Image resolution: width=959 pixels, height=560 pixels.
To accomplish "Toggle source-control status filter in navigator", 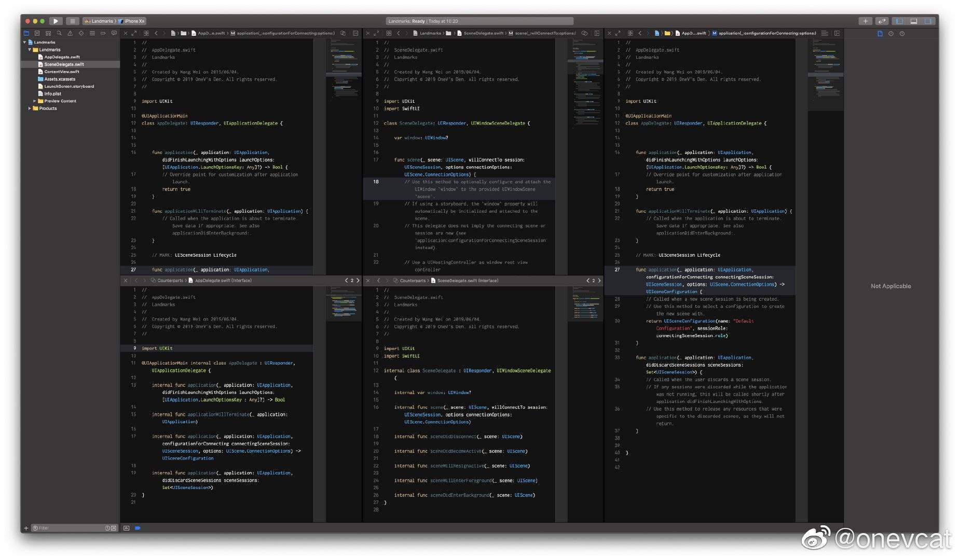I will click(114, 528).
